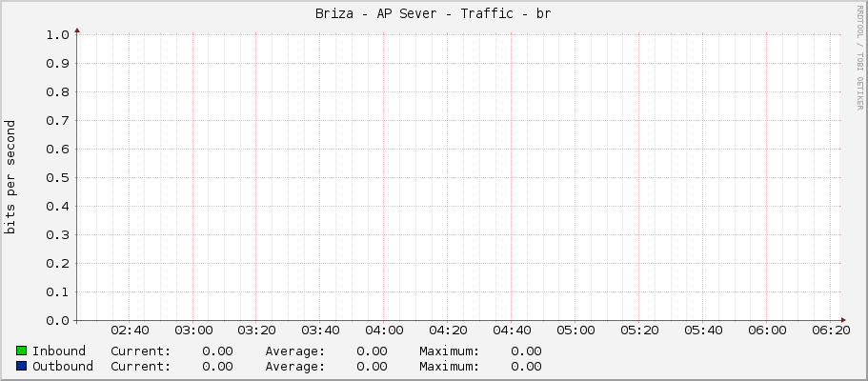Image resolution: width=868 pixels, height=381 pixels.
Task: Click the 0.5 value on the y-axis
Action: [57, 178]
